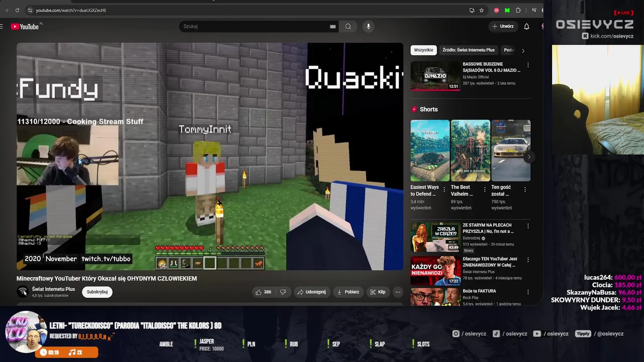Click the video title Minecraftowy YouTuber
The width and height of the screenshot is (644, 362).
(107, 279)
